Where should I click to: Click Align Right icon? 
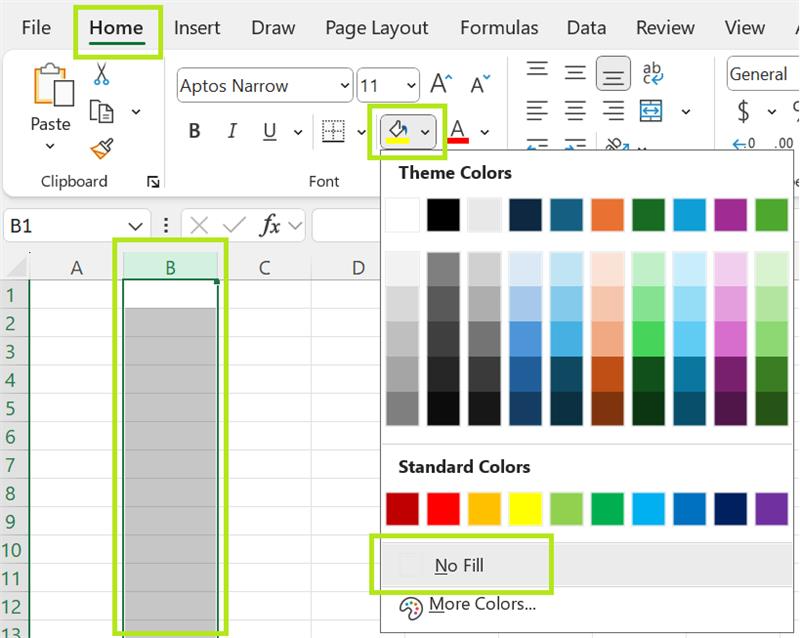[613, 110]
